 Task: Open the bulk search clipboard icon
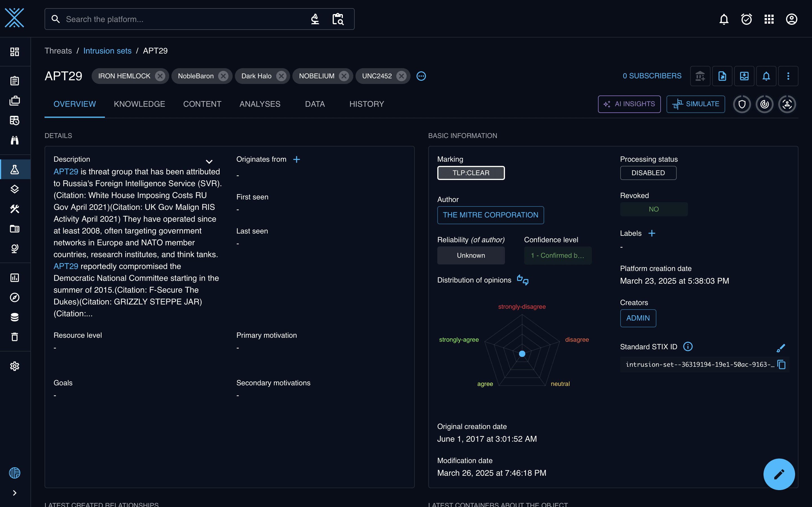pyautogui.click(x=338, y=19)
